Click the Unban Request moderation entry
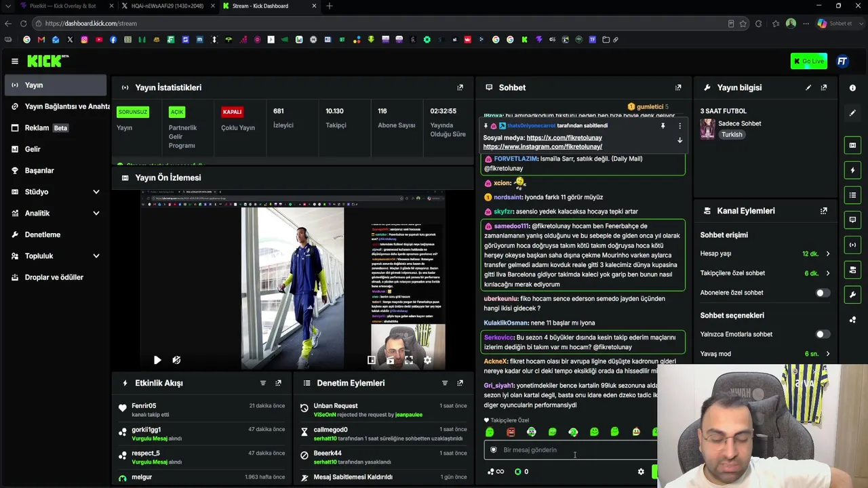 384,410
